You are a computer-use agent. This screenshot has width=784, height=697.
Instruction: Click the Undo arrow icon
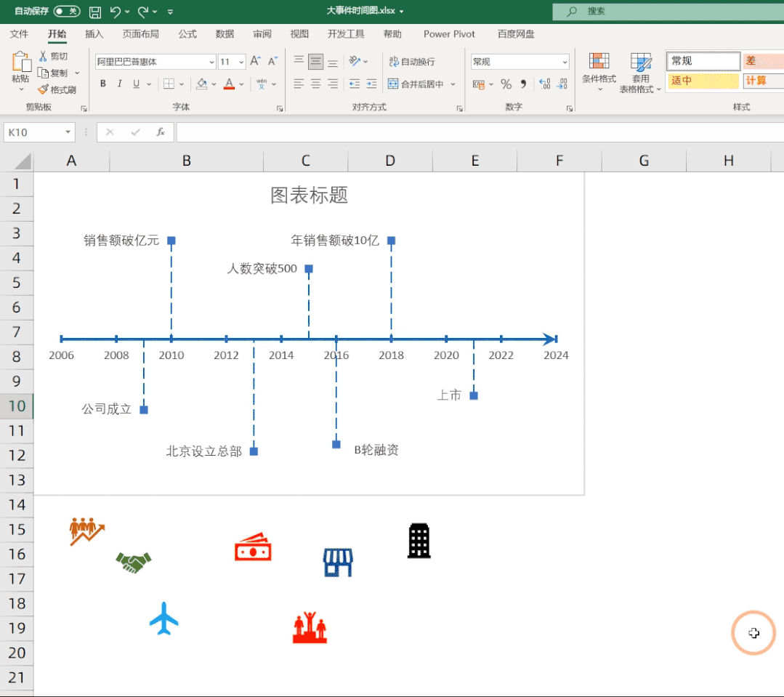pyautogui.click(x=115, y=12)
